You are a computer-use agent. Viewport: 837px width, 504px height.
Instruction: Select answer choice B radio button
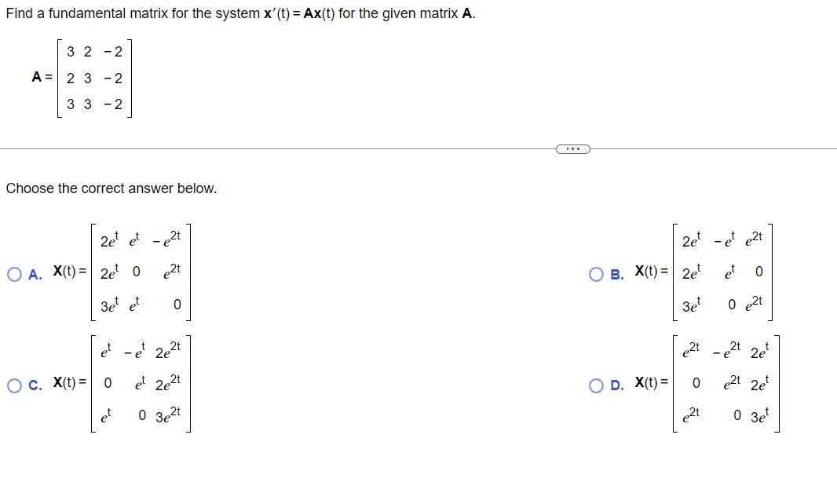coord(595,273)
